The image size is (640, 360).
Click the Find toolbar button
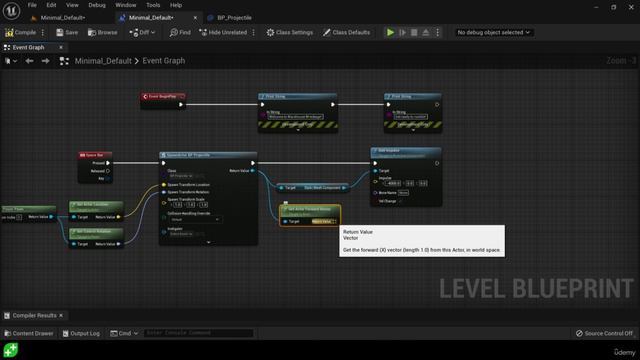180,32
